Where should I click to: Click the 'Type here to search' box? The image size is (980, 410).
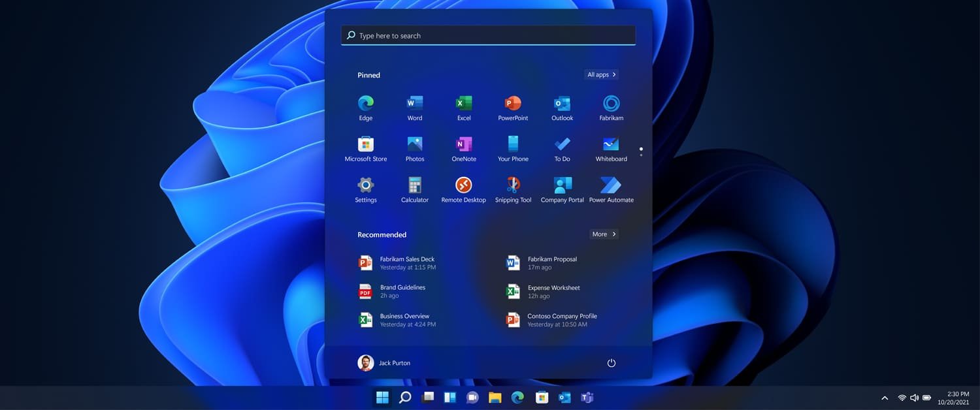coord(488,35)
